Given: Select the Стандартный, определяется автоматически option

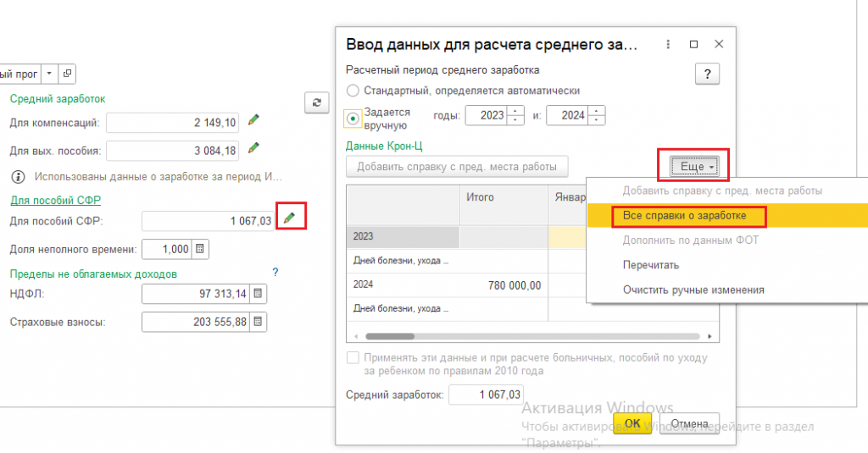Looking at the screenshot, I should coord(353,91).
